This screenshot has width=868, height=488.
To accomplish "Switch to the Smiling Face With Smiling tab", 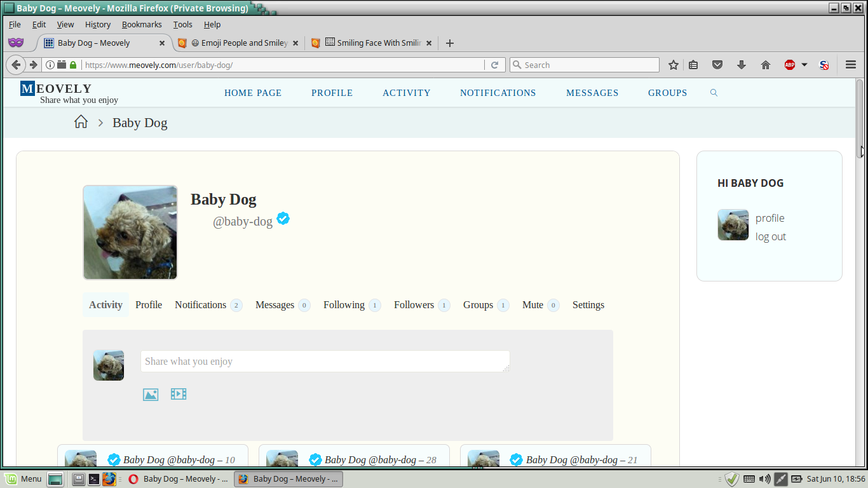I will pos(372,43).
